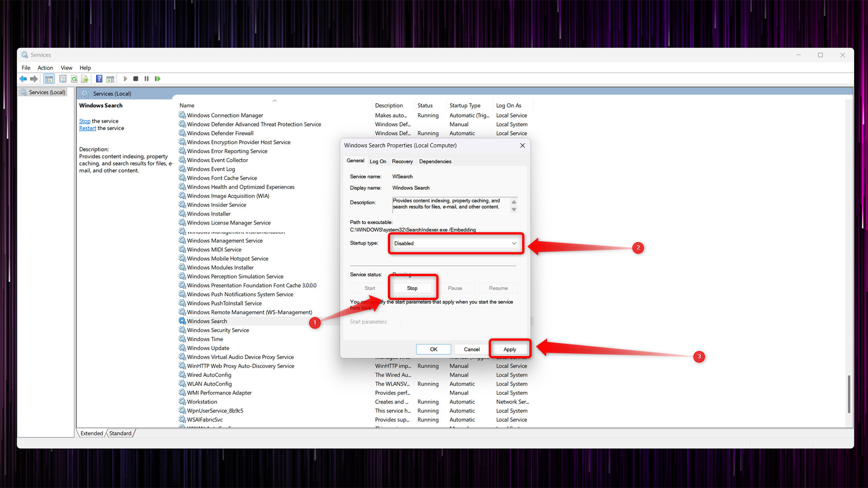Open the Help menu
The image size is (868, 488).
point(85,68)
